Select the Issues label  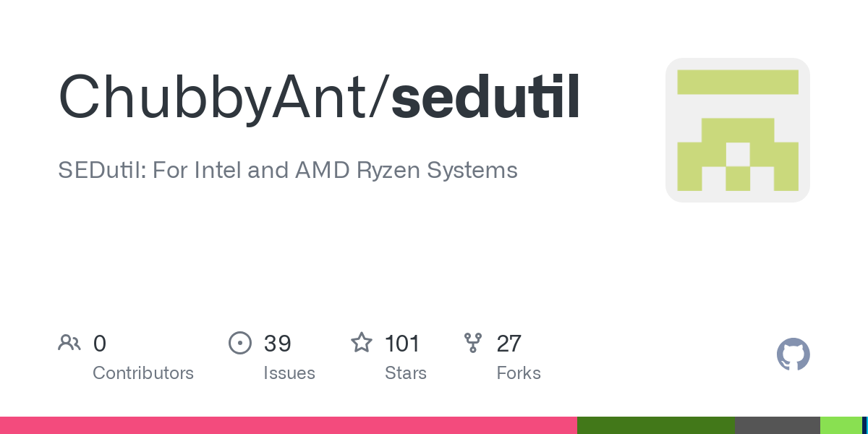click(x=289, y=373)
